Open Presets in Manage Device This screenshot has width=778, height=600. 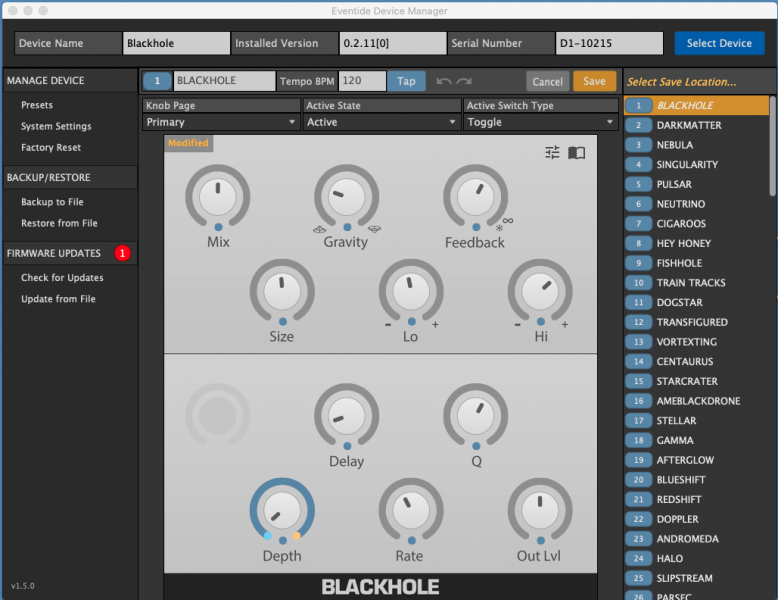37,105
